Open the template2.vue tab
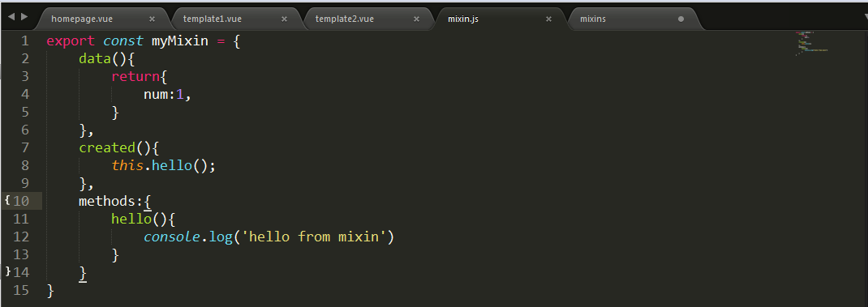Viewport: 868px width, 307px height. pyautogui.click(x=344, y=19)
